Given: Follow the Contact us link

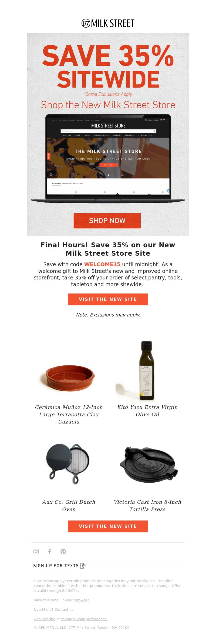Looking at the screenshot, I should click(x=65, y=609).
